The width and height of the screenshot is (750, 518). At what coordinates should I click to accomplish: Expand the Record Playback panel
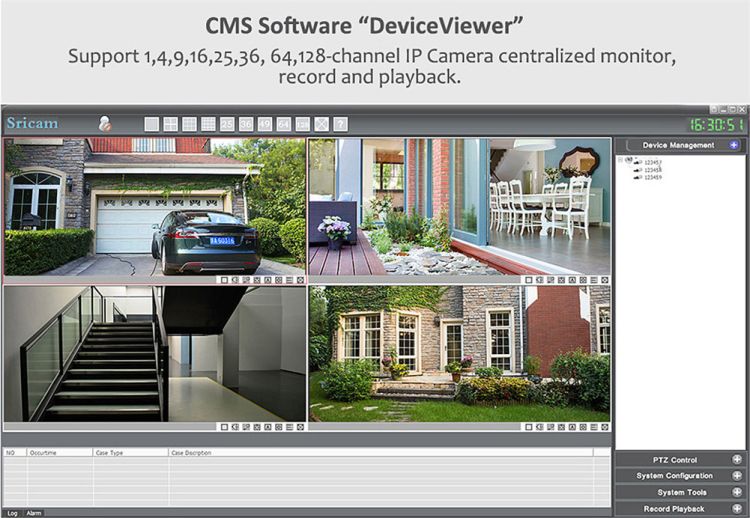pyautogui.click(x=736, y=509)
